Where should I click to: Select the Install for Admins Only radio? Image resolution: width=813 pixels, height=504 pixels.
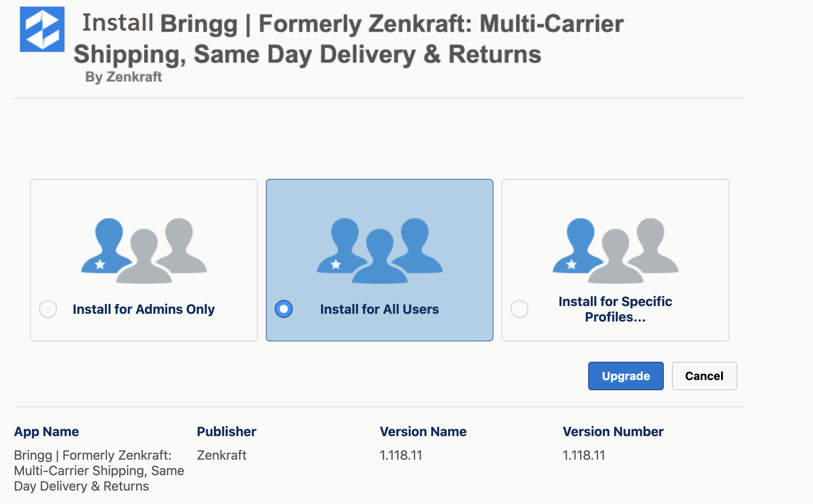tap(48, 309)
